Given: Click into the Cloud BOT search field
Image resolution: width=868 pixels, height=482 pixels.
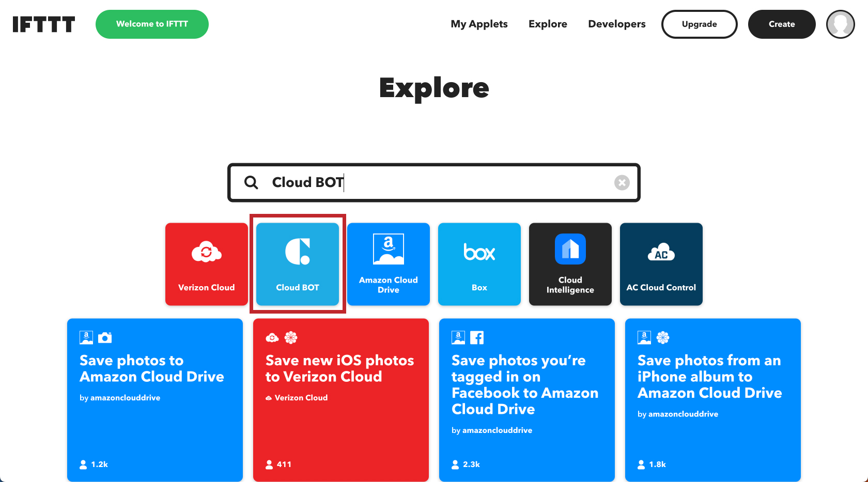Looking at the screenshot, I should pyautogui.click(x=434, y=182).
